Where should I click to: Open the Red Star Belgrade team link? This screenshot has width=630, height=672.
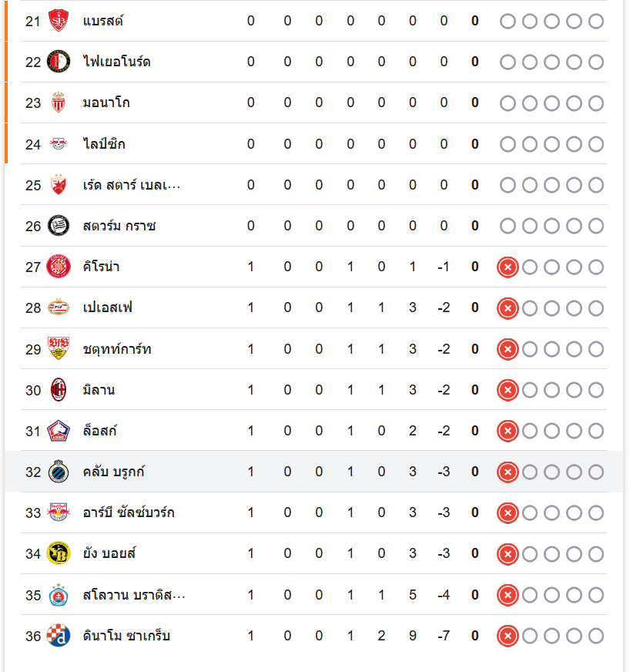click(132, 185)
